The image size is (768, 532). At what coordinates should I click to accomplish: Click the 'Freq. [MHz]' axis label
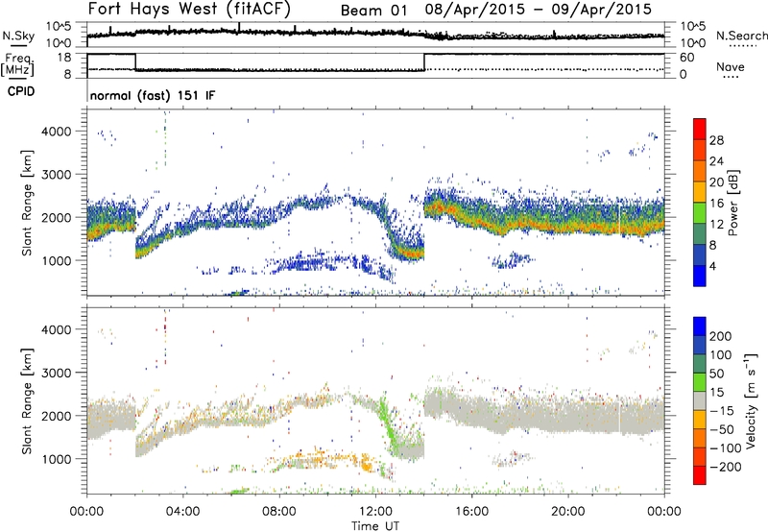17,65
